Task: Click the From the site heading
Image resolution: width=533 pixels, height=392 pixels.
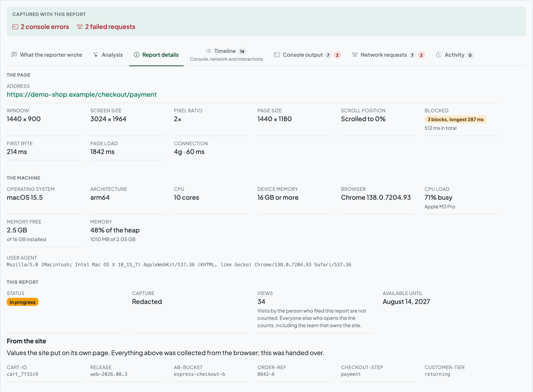Action: 26,341
